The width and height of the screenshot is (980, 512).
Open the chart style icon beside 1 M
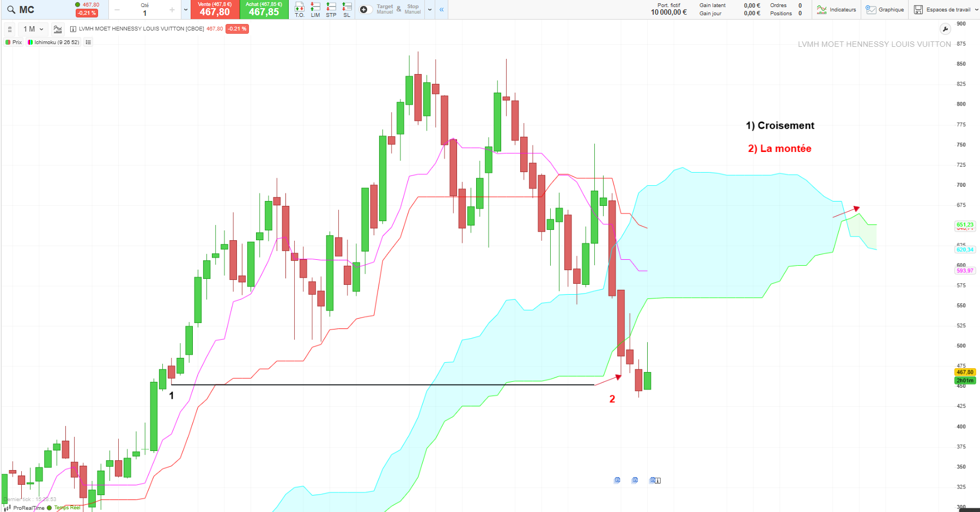pyautogui.click(x=58, y=29)
